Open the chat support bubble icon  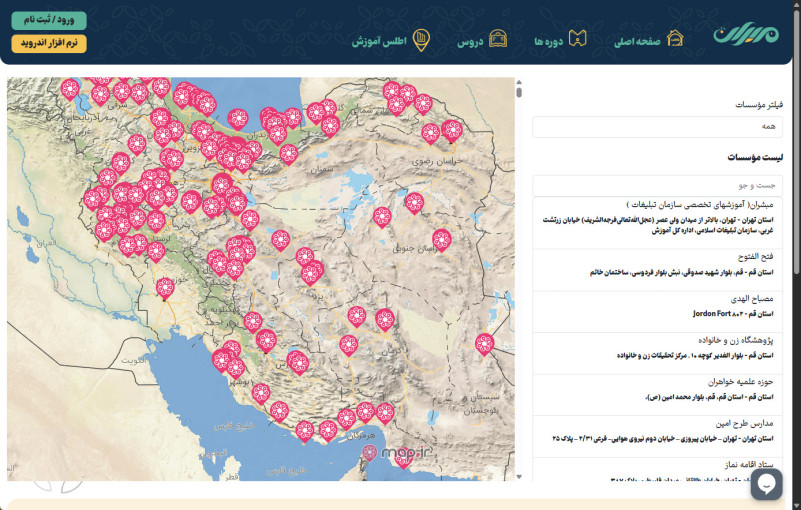coord(767,484)
